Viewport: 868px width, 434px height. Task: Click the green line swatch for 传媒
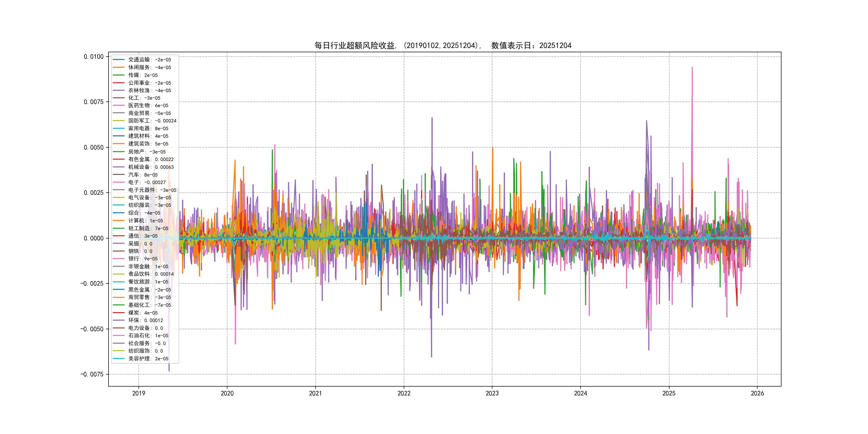119,75
